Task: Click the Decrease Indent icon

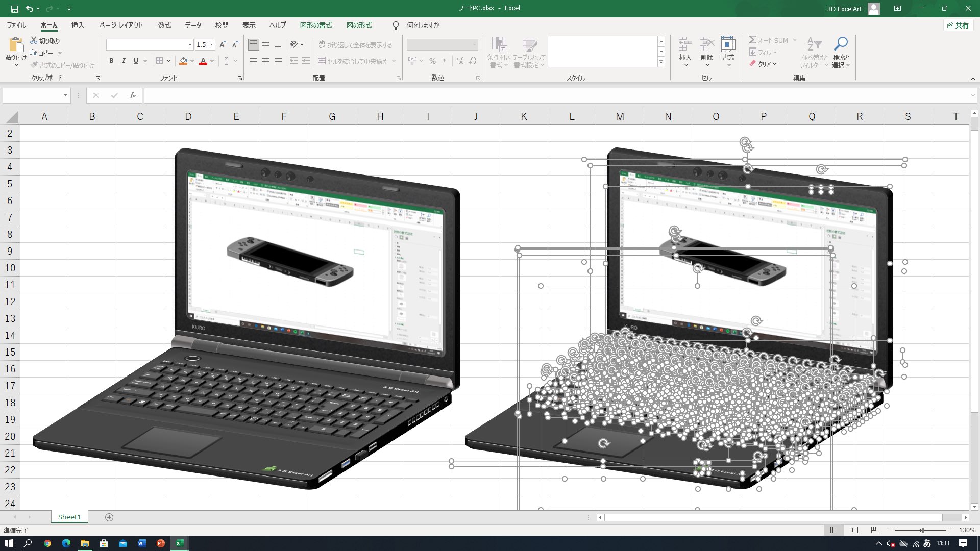Action: 294,61
